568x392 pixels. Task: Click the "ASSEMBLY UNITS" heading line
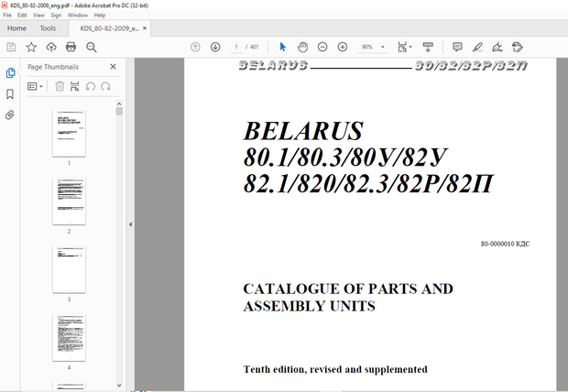(309, 306)
